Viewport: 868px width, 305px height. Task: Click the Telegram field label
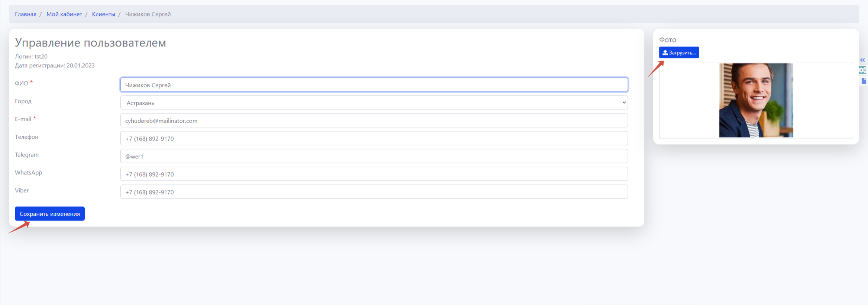click(27, 155)
